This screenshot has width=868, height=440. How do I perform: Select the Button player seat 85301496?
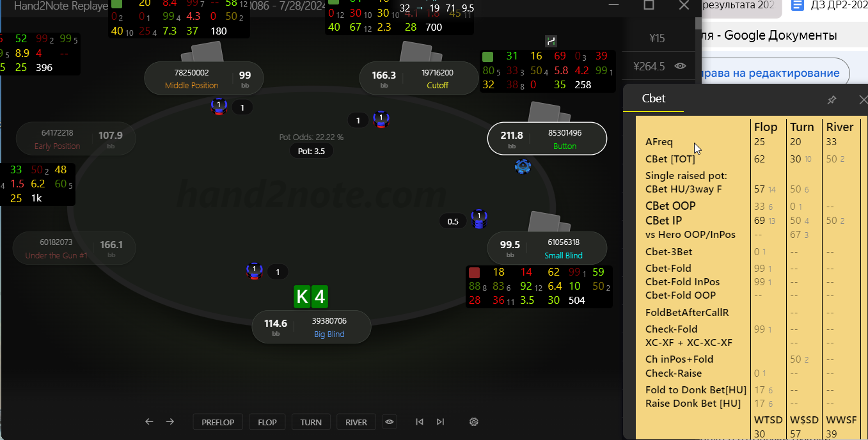pyautogui.click(x=547, y=139)
